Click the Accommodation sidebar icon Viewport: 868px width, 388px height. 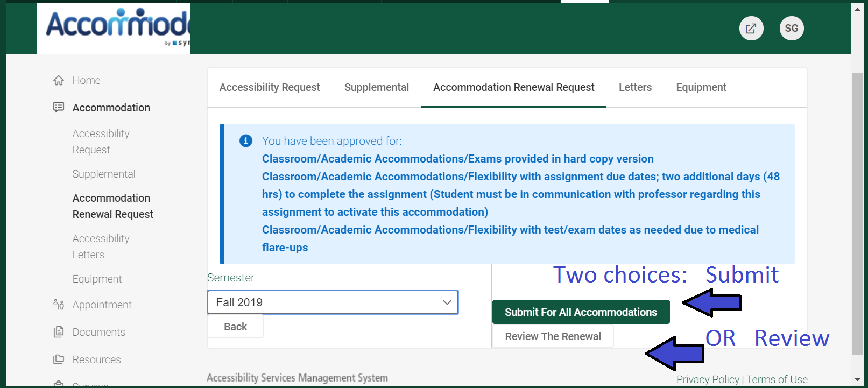point(59,108)
